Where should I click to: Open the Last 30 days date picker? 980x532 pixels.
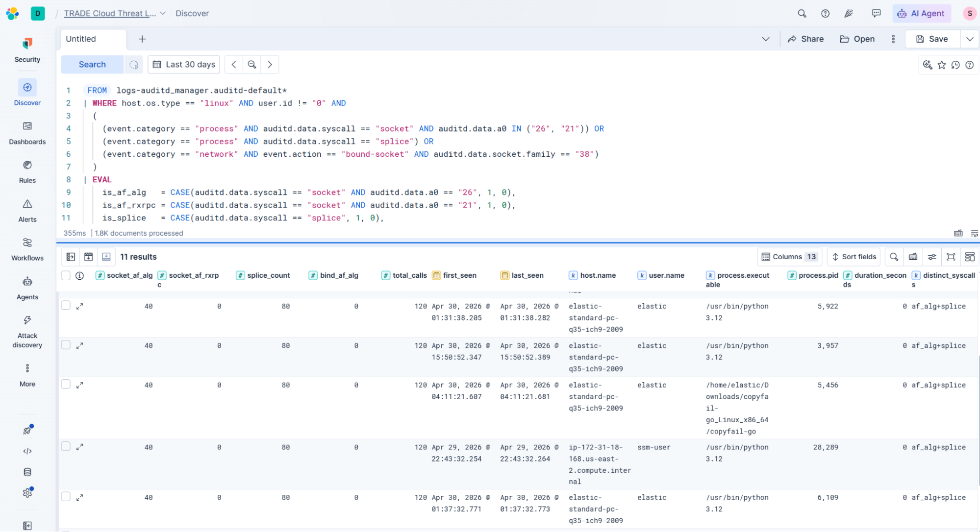click(184, 64)
